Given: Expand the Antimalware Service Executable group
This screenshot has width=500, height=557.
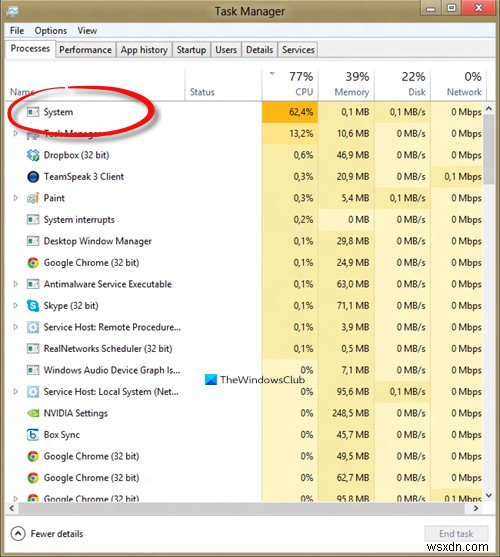Looking at the screenshot, I should [x=15, y=284].
